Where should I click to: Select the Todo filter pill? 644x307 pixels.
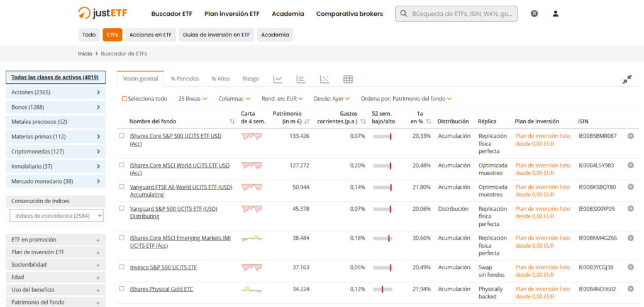coord(89,35)
